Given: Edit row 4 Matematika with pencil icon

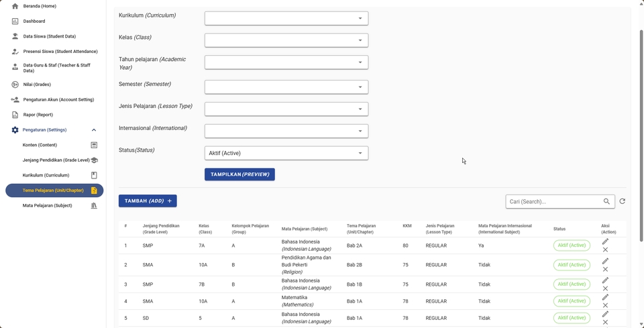Looking at the screenshot, I should [x=605, y=296].
